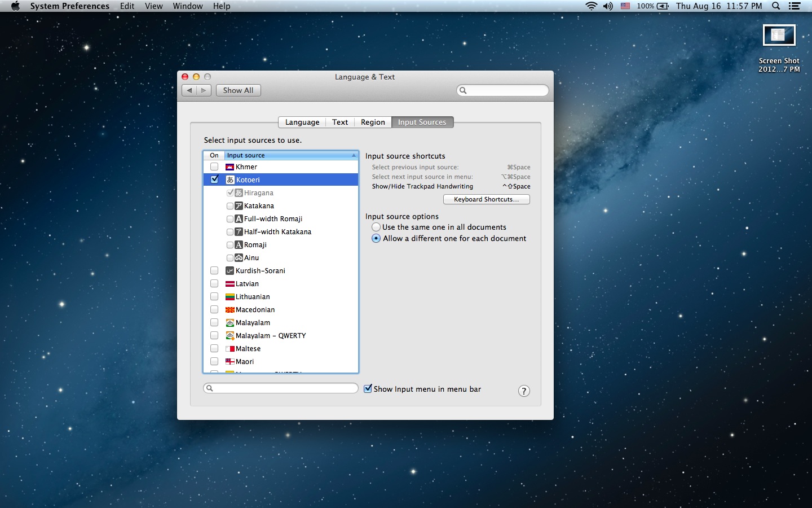The width and height of the screenshot is (812, 508).
Task: Enable Ainu input mode
Action: click(x=230, y=258)
